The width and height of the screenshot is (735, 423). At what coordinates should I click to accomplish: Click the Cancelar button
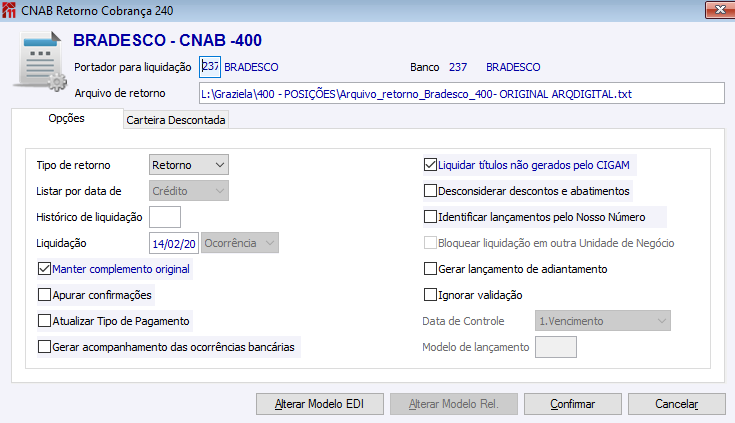(677, 404)
